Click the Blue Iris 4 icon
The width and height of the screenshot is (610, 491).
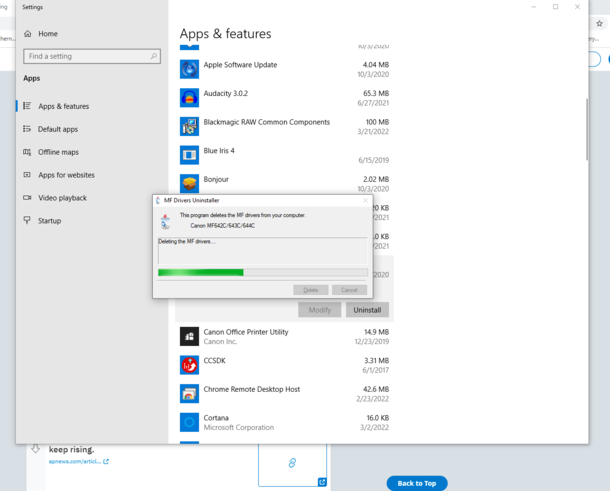[189, 155]
